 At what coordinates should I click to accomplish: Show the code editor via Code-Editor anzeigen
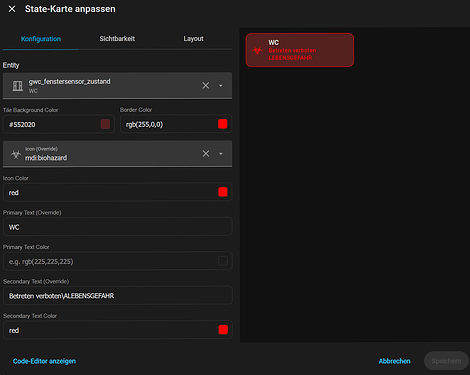coord(44,361)
